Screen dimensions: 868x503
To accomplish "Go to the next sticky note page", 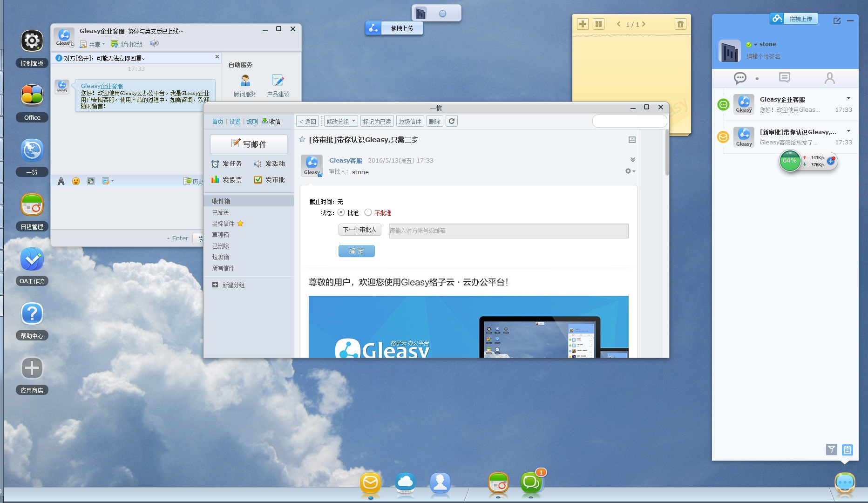I will click(x=644, y=24).
